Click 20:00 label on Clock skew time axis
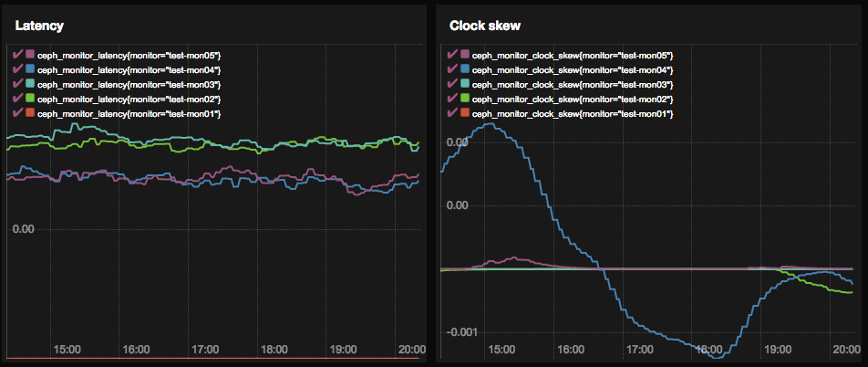The width and height of the screenshot is (868, 367). 846,350
